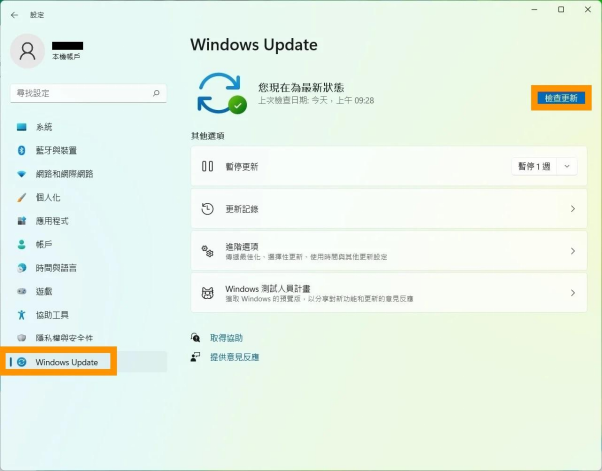Click the gamepad icon for 遊戲
The height and width of the screenshot is (471, 602).
coord(22,291)
